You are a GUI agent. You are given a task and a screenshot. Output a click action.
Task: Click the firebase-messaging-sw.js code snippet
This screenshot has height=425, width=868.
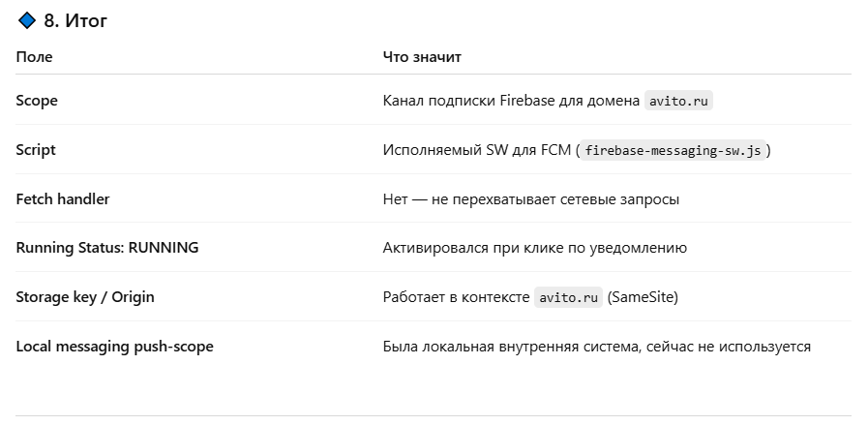tap(673, 150)
